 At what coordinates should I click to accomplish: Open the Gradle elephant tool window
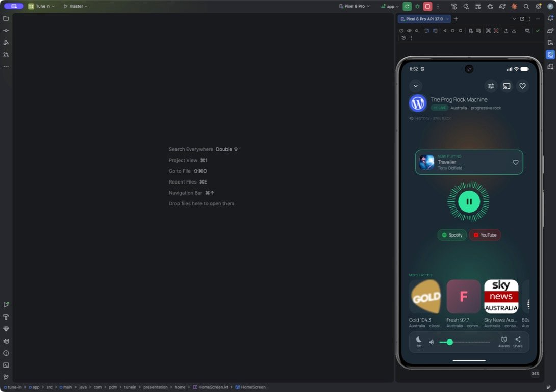click(550, 31)
